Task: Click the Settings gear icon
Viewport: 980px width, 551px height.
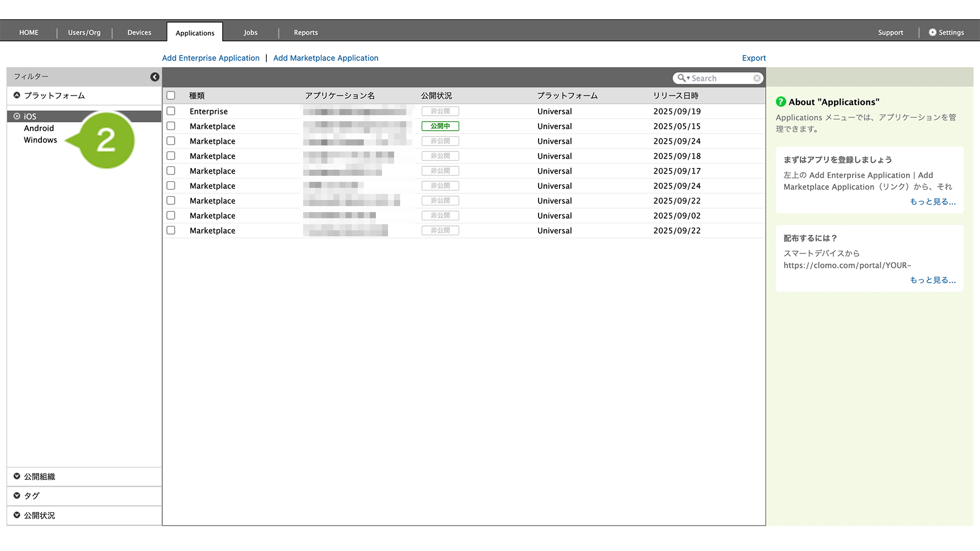Action: coord(933,33)
